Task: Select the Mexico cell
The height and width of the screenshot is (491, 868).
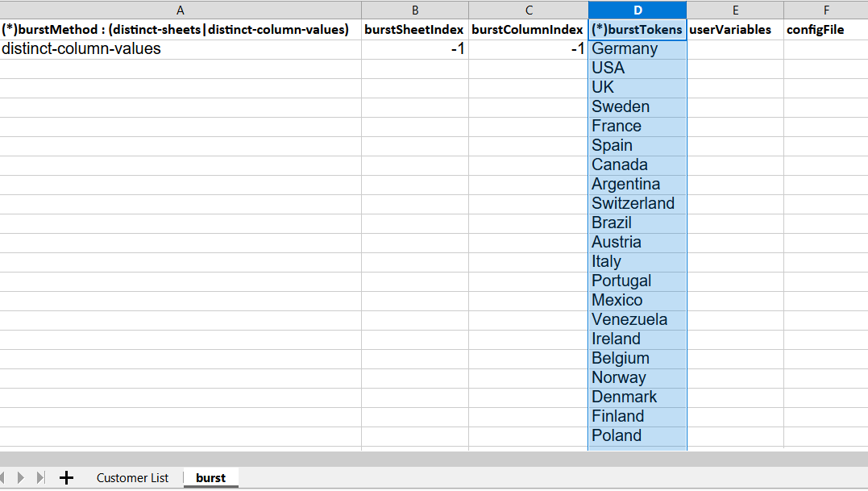Action: pos(638,302)
